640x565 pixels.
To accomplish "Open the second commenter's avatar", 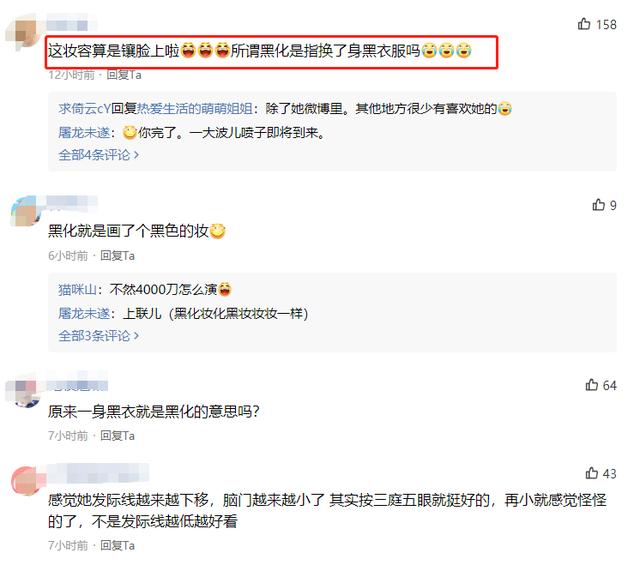I will 24,211.
